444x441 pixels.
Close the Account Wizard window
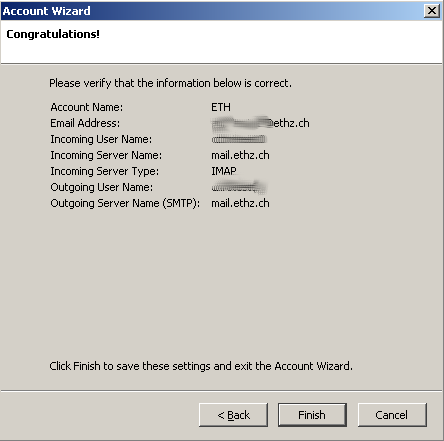pyautogui.click(x=432, y=11)
